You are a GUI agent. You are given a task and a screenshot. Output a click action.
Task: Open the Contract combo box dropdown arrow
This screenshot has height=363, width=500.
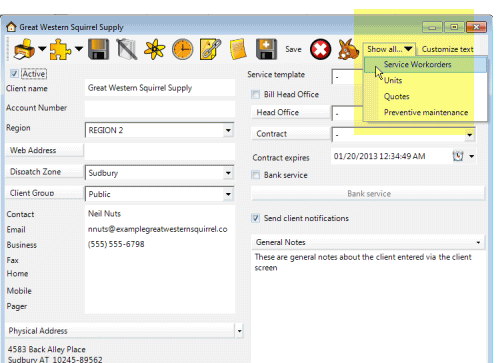point(469,135)
